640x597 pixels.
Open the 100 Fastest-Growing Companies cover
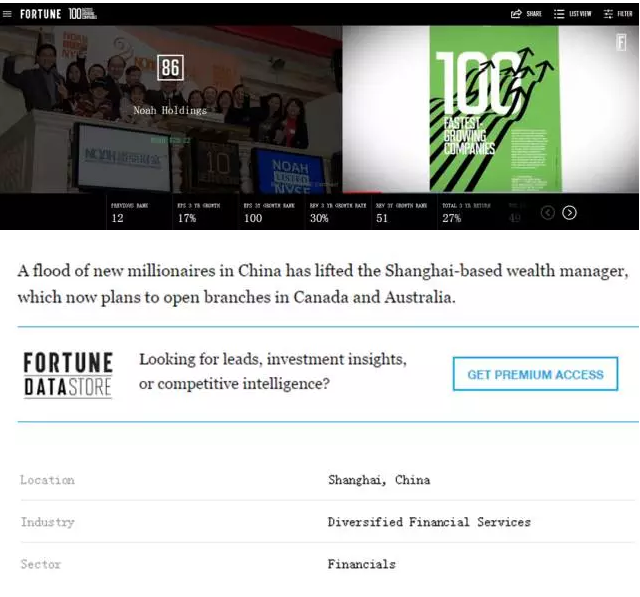(494, 109)
